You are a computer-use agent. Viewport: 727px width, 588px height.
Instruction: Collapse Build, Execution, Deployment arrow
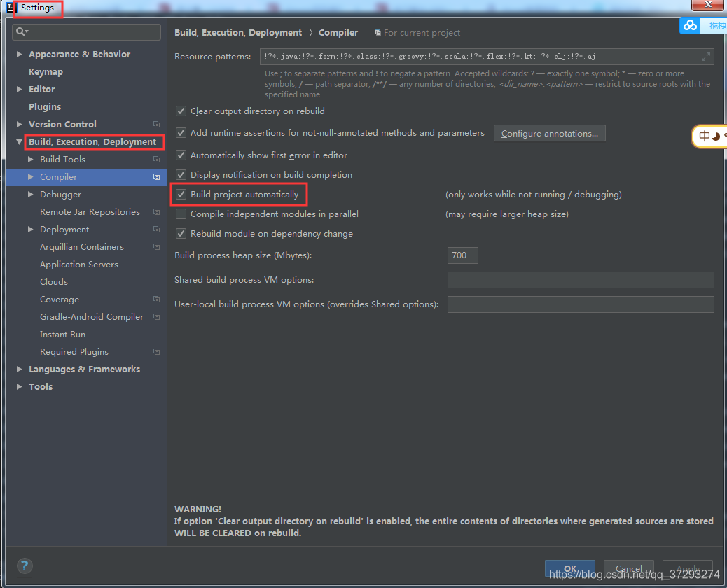coord(20,142)
